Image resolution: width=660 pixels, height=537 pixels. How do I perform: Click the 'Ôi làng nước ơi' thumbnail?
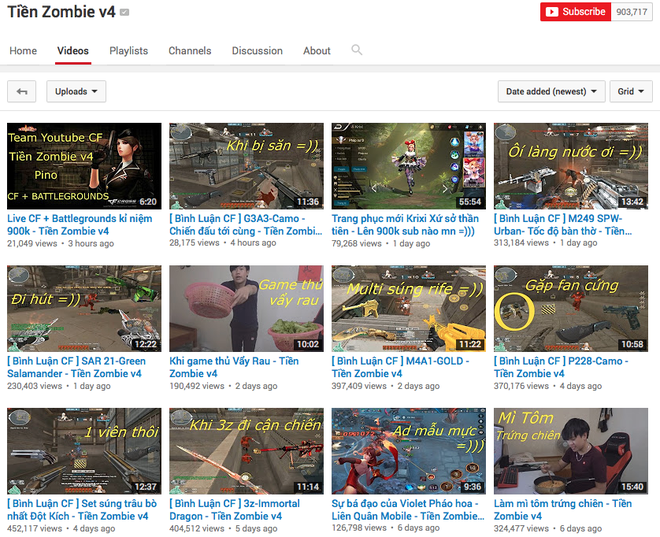(571, 166)
